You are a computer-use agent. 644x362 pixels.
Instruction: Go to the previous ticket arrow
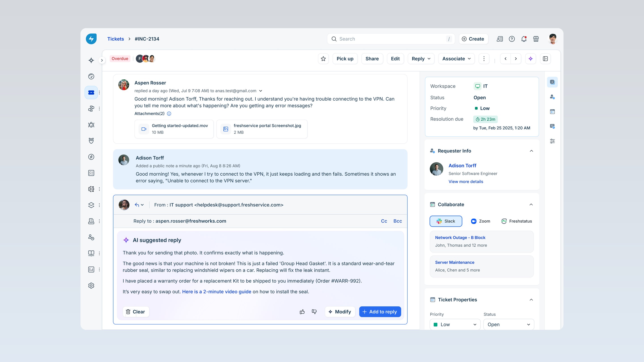click(x=506, y=59)
